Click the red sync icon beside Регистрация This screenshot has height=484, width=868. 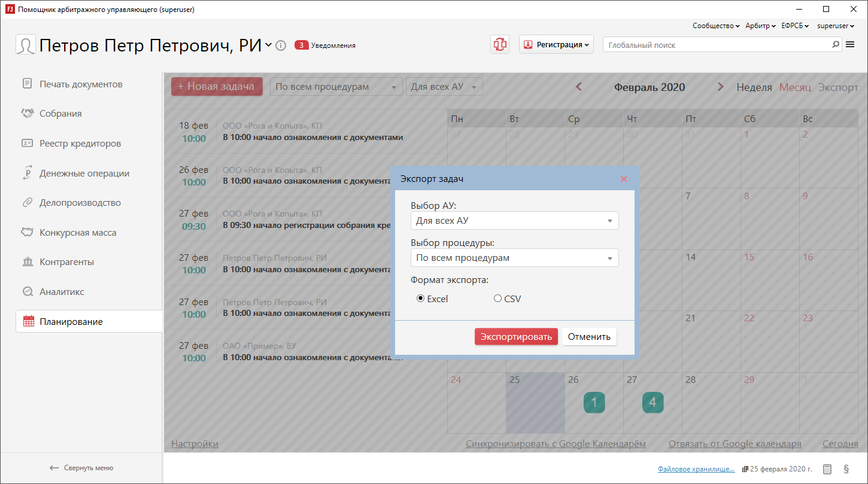[500, 44]
